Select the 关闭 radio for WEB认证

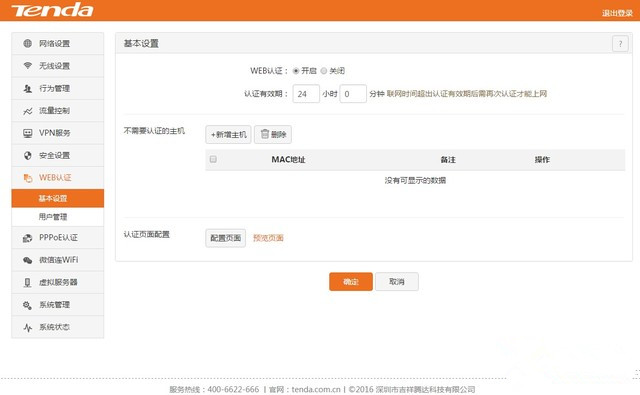click(x=324, y=71)
